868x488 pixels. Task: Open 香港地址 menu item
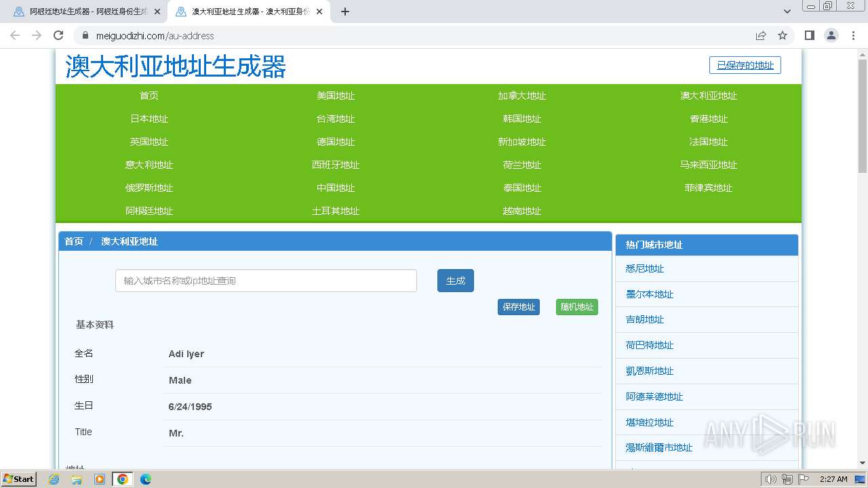tap(709, 119)
